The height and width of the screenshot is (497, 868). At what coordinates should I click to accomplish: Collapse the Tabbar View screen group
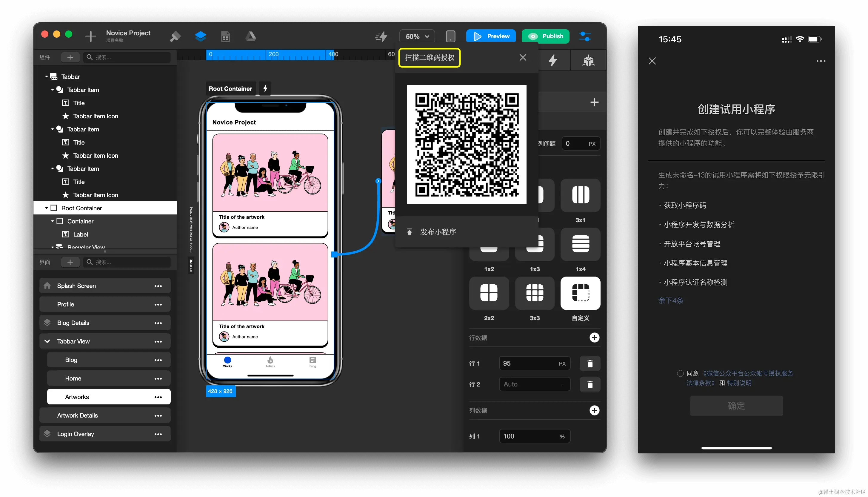47,341
